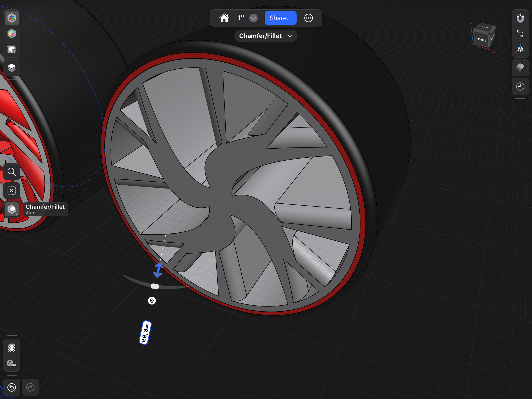Image resolution: width=532 pixels, height=399 pixels.
Task: Select the tape measure tool
Action: click(x=12, y=363)
